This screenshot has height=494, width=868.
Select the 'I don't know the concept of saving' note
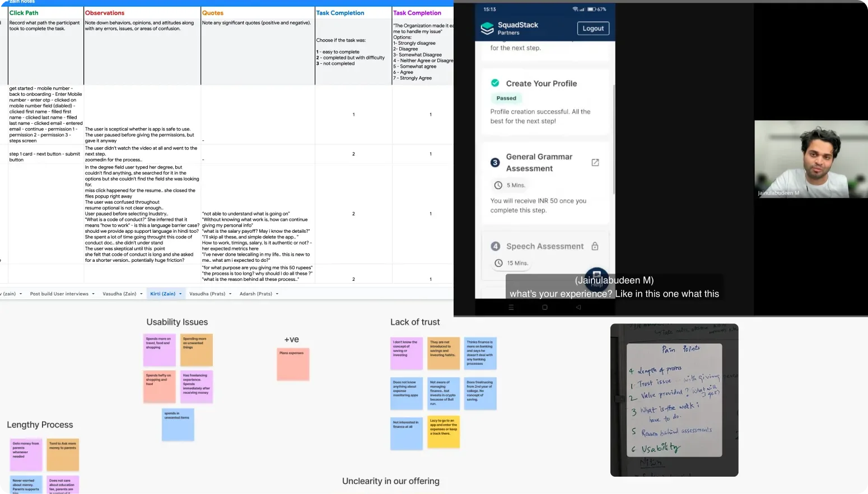[x=407, y=354]
